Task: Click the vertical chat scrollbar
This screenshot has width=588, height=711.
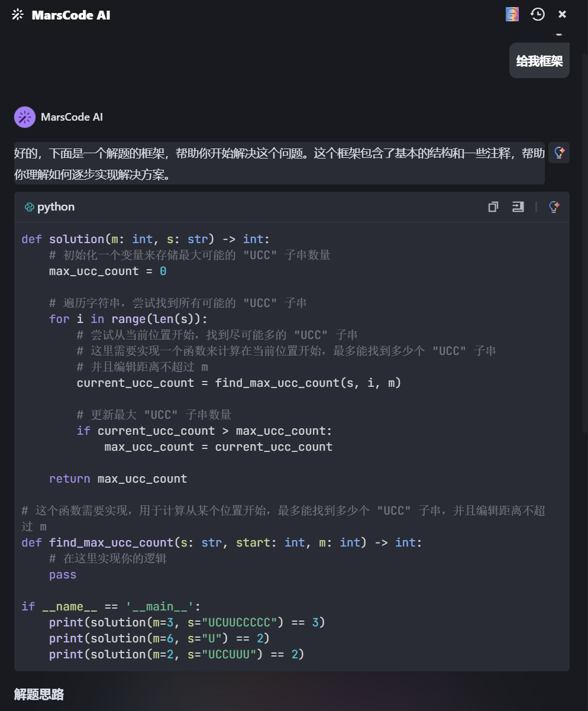Action: click(584, 237)
